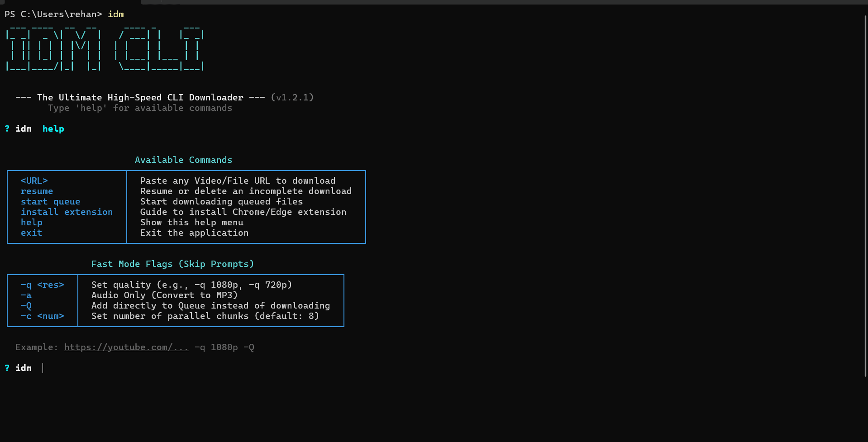
Task: Click the vertical scrollbar of the terminal
Action: 865,195
